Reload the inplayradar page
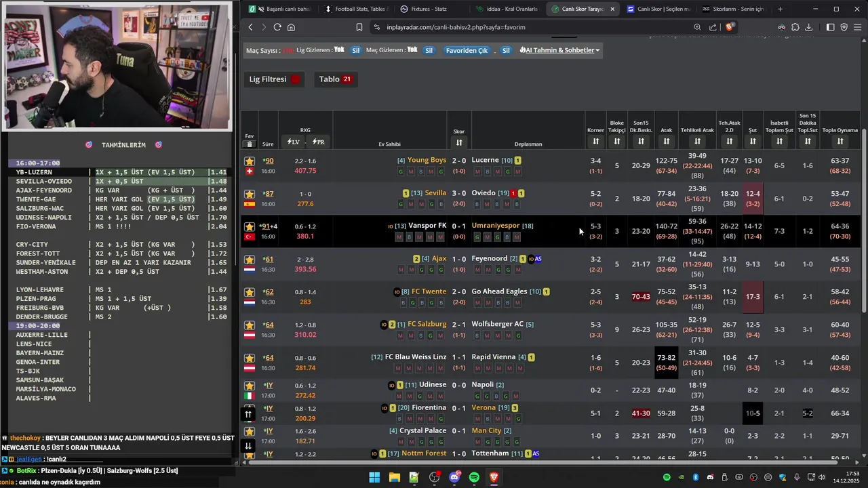 (x=277, y=27)
